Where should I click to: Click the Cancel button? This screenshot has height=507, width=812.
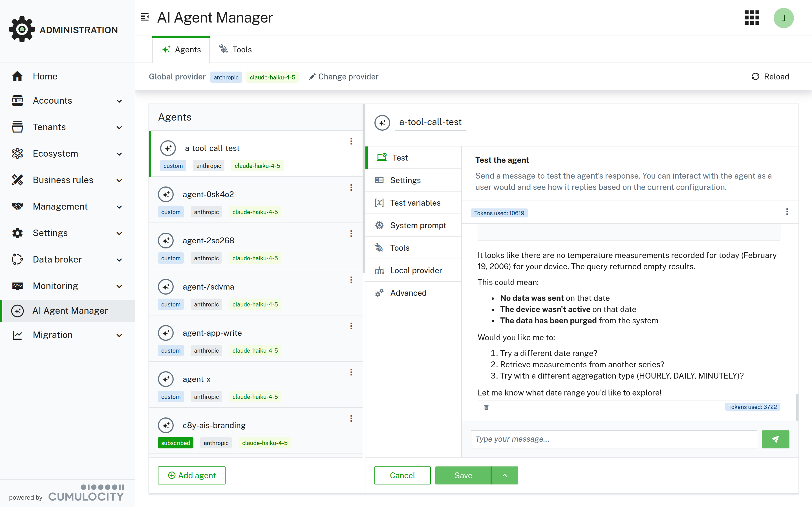pos(402,475)
